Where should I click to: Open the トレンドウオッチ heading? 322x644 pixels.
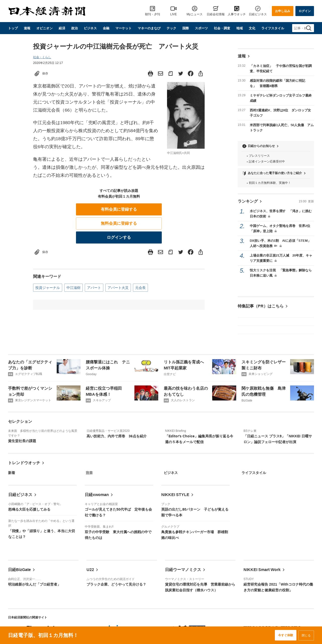tap(26, 463)
